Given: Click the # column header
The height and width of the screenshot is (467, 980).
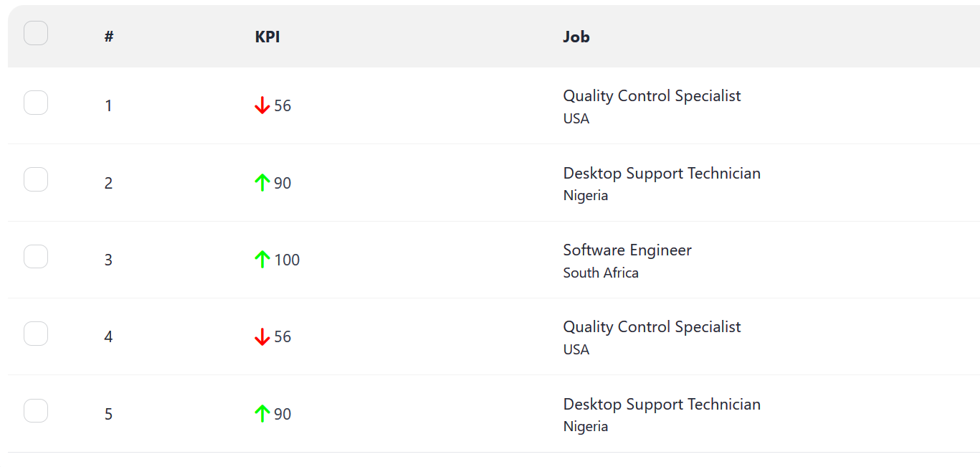Looking at the screenshot, I should 109,37.
